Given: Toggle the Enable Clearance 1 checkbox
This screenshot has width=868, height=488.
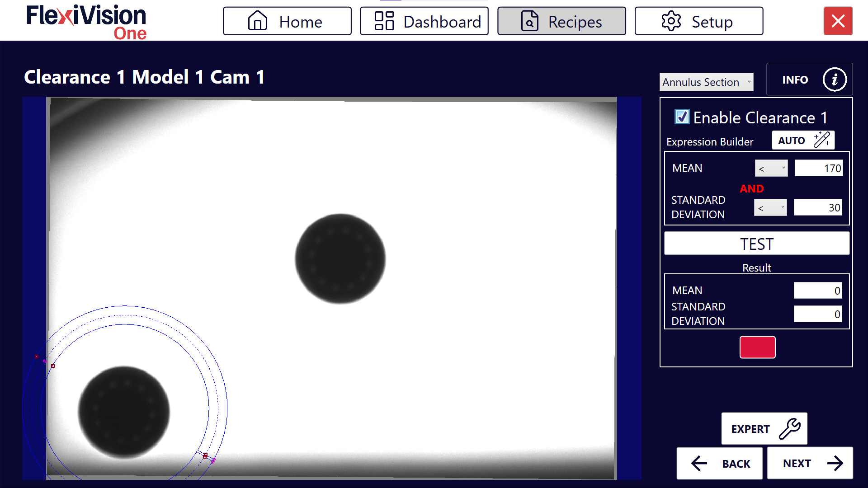Looking at the screenshot, I should coord(682,117).
